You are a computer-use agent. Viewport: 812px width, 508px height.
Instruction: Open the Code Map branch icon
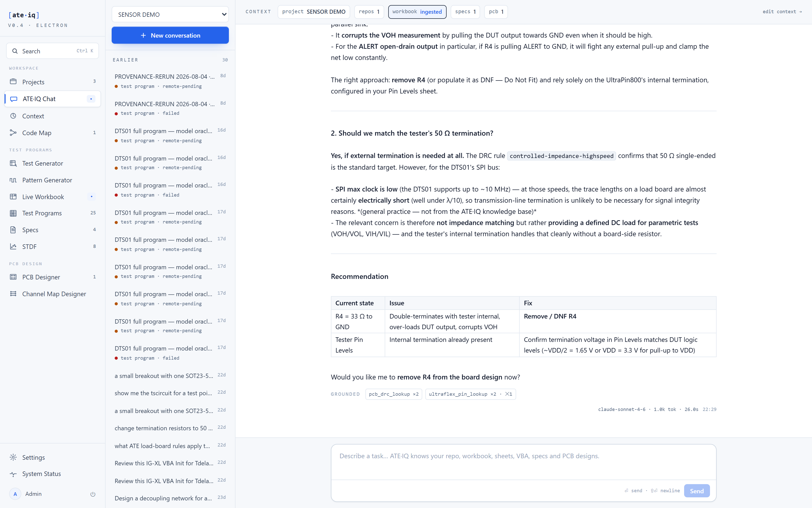point(13,133)
